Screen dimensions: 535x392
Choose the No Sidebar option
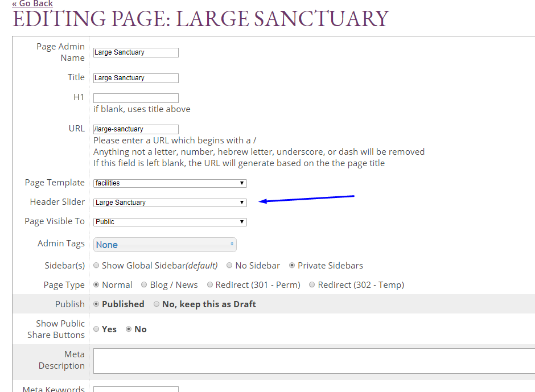pyautogui.click(x=229, y=265)
